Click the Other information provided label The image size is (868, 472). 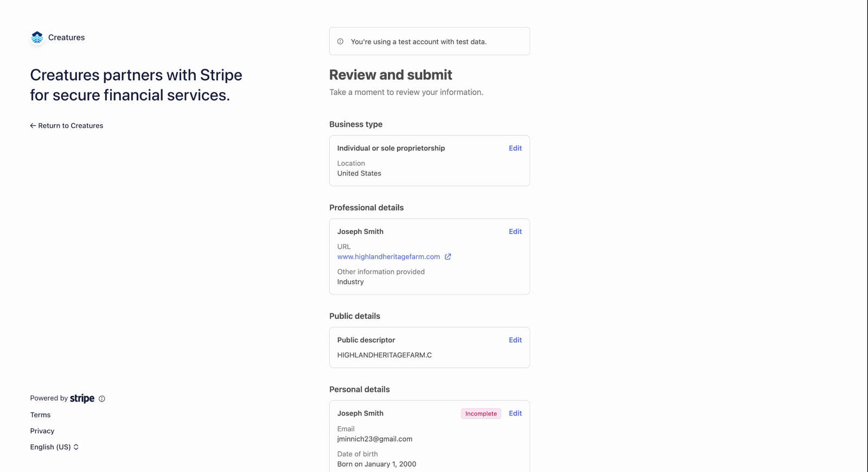[381, 272]
